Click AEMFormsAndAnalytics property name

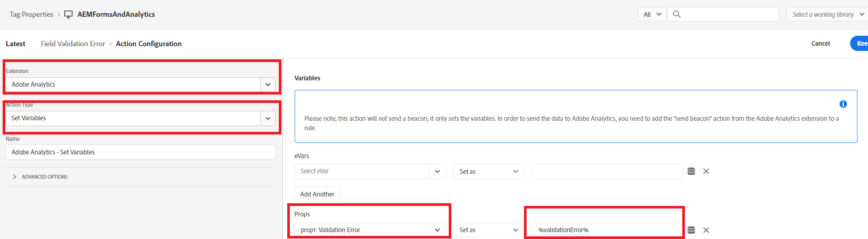click(x=116, y=14)
